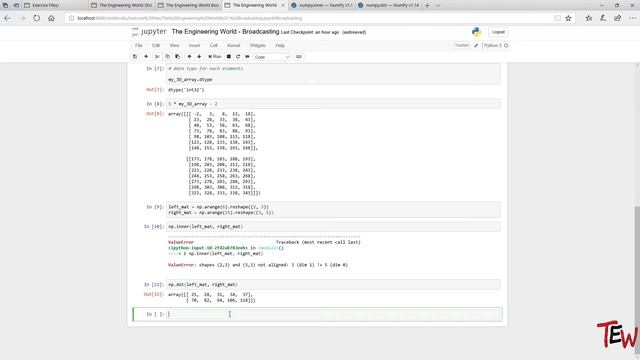Click the empty input cell at bottom
This screenshot has width=640, height=360.
334,314
